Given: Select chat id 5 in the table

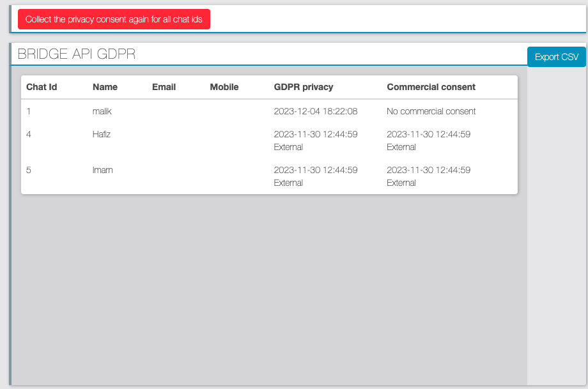Looking at the screenshot, I should (x=29, y=170).
